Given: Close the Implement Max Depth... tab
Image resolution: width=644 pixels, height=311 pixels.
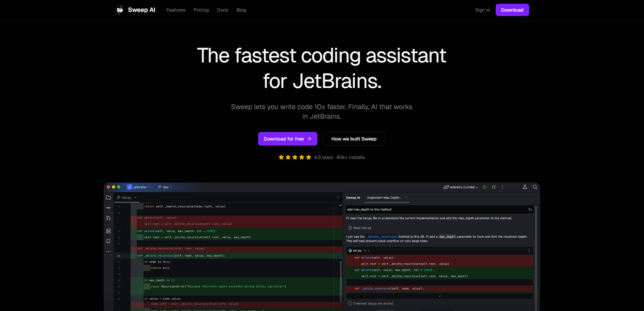Looking at the screenshot, I should [x=406, y=198].
